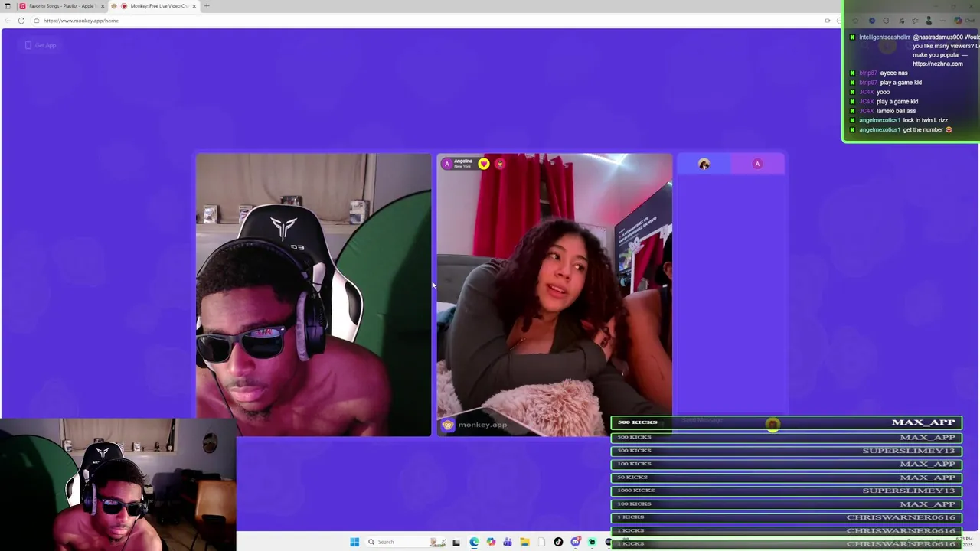Switch to Monkey Free Live Video Chat tab
The height and width of the screenshot is (551, 980).
click(x=154, y=6)
